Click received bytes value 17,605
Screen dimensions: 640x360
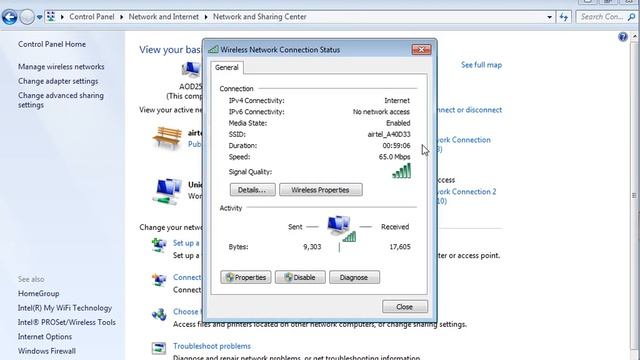tap(400, 247)
